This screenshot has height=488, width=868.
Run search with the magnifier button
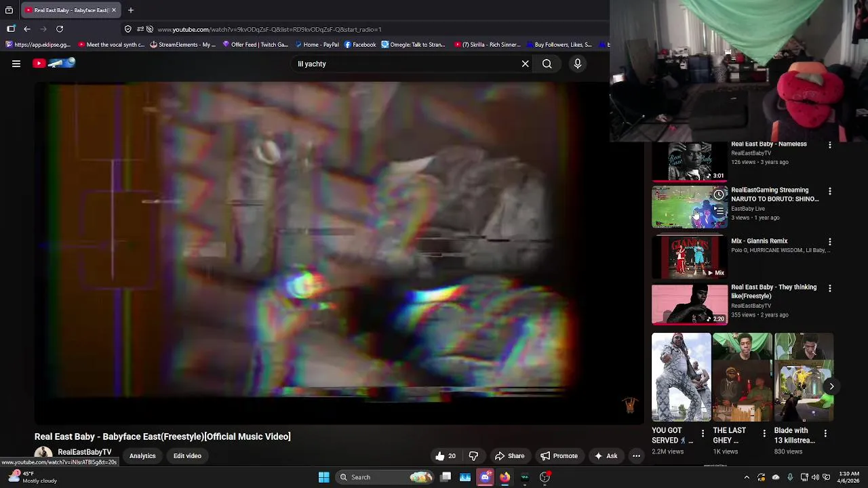click(x=547, y=64)
